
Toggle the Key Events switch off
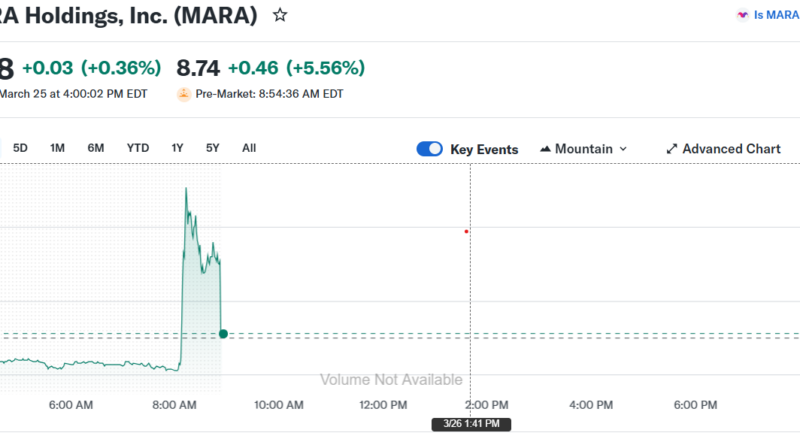click(429, 149)
